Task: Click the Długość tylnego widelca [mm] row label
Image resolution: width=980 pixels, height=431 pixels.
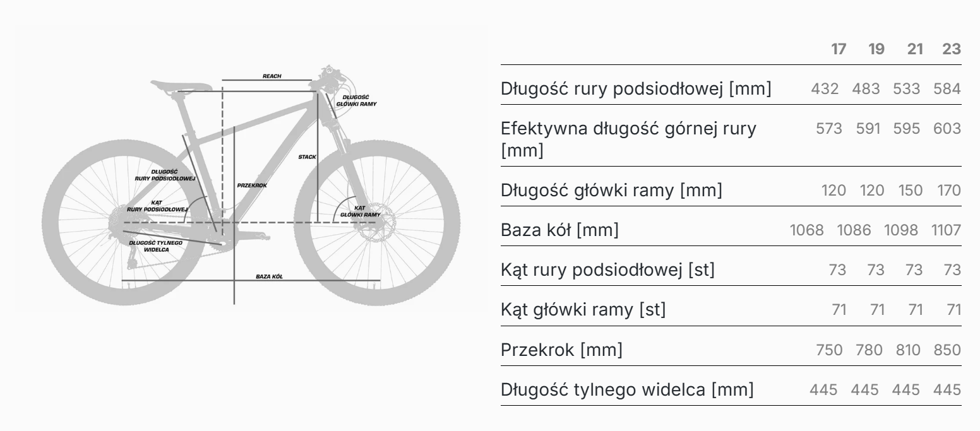Action: [x=627, y=389]
